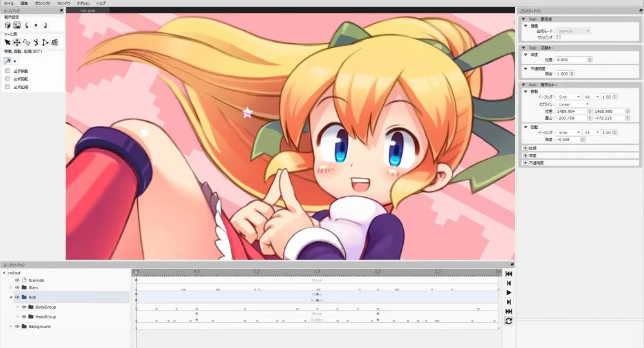The image size is (644, 348).
Task: Open the Spline dropdown showing Linear
Action: click(574, 104)
